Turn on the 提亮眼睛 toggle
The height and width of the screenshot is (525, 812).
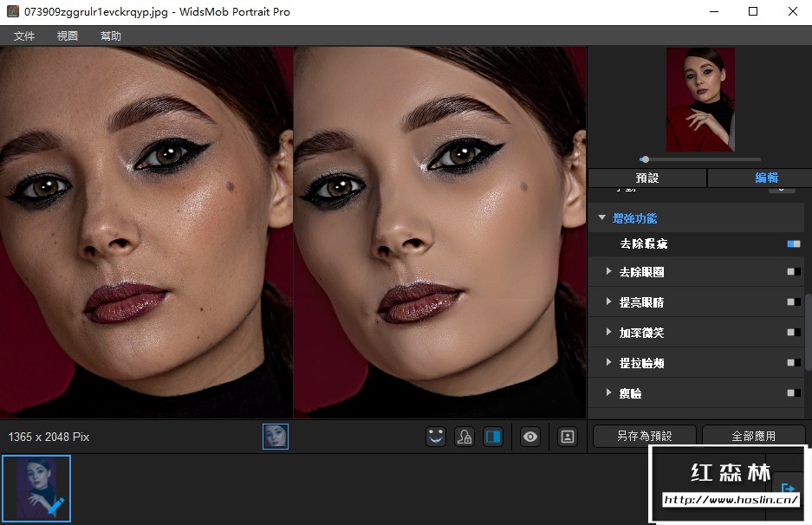793,302
